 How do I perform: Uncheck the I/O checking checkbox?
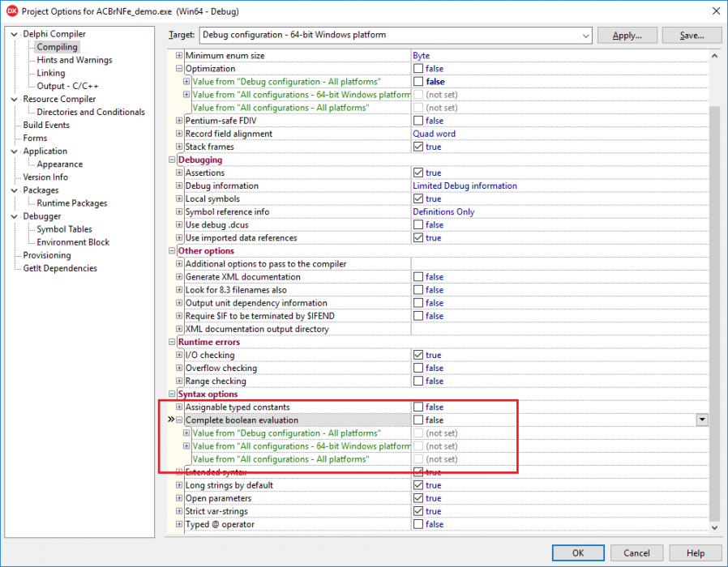[x=418, y=355]
